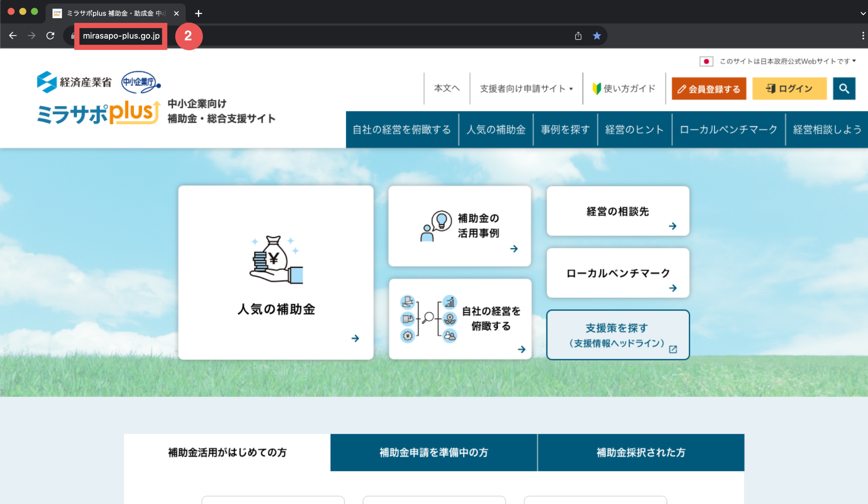Open 支援者向け申請サイト dropdown
The height and width of the screenshot is (504, 868).
click(526, 88)
